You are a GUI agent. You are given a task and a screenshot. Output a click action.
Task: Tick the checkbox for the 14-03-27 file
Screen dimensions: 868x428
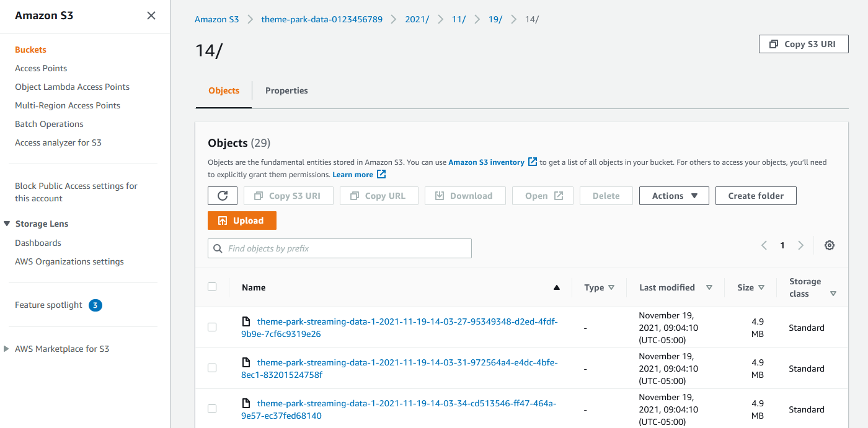(x=212, y=327)
